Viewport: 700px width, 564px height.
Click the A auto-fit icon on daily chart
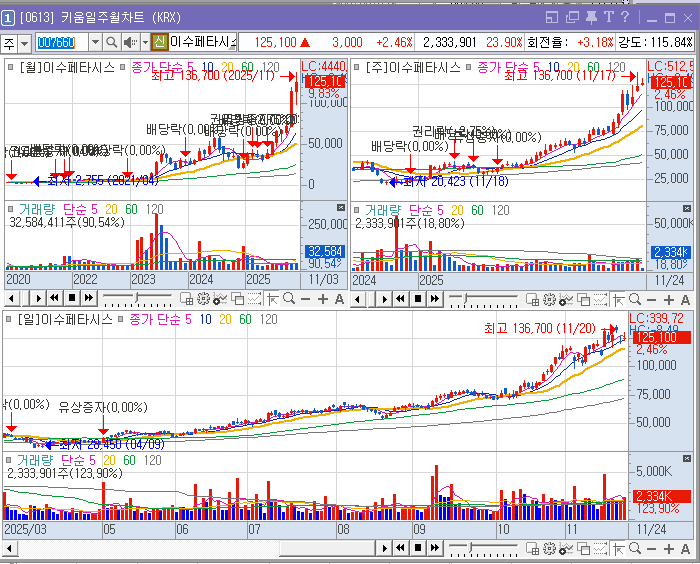pyautogui.click(x=685, y=549)
